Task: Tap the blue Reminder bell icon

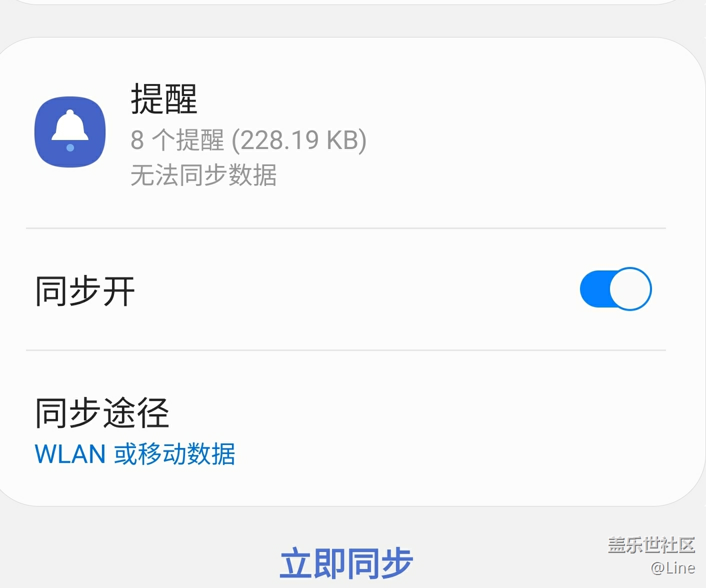Action: [70, 132]
